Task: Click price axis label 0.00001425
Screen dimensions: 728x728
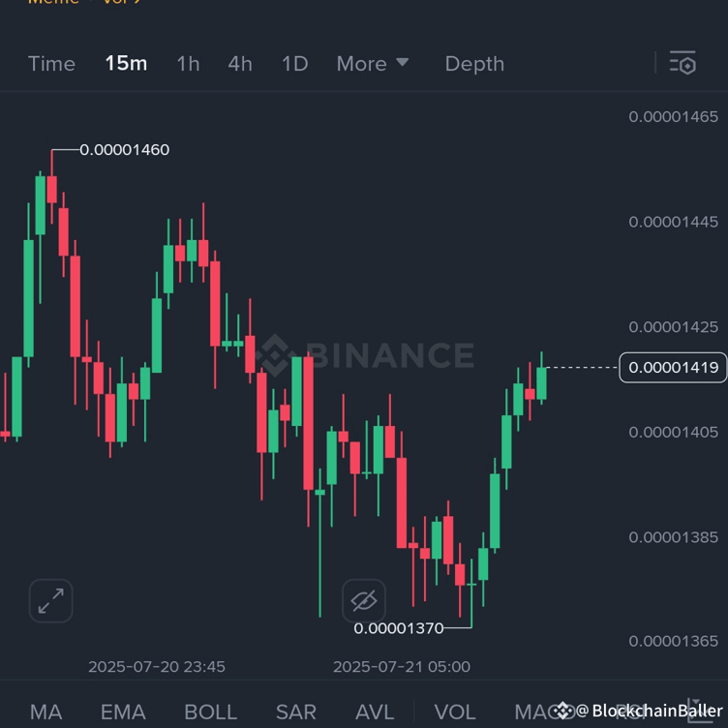Action: point(673,327)
